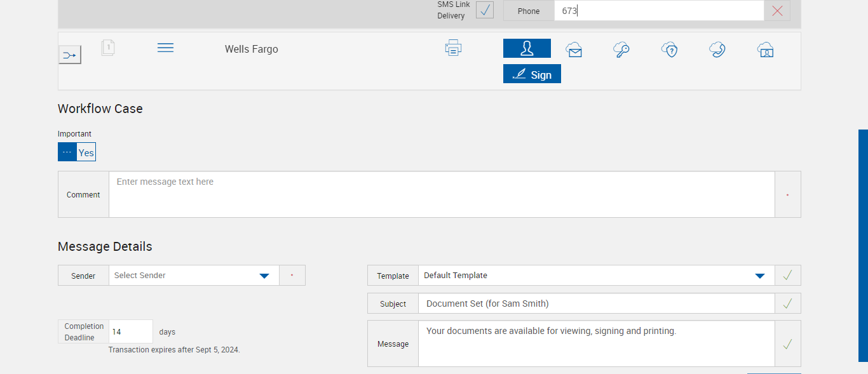Click the printer icon

[453, 48]
